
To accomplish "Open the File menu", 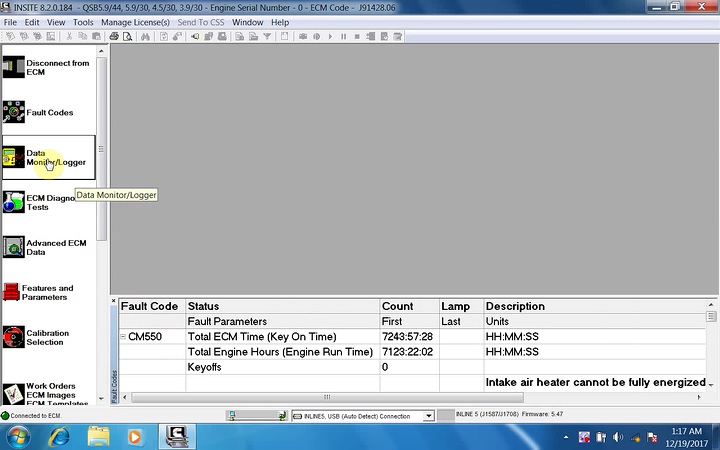I will coord(10,22).
